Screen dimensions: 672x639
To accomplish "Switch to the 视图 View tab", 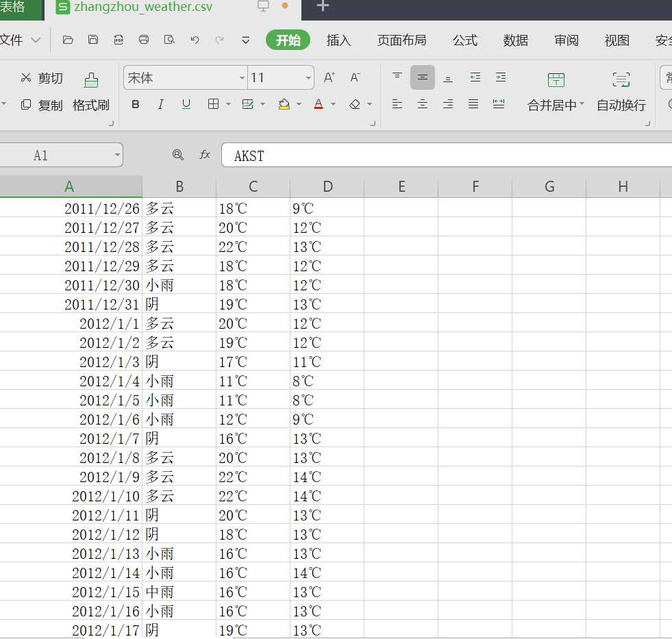I will (617, 40).
